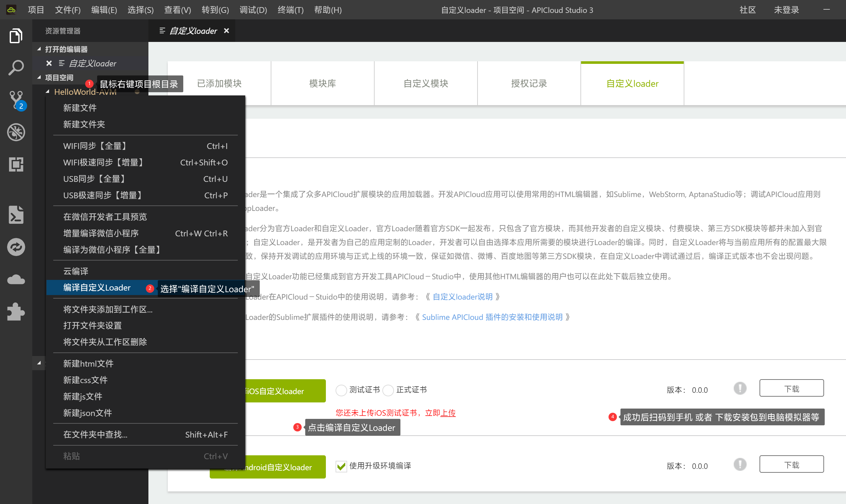Open the Explorer files icon in activity bar
846x504 pixels.
tap(15, 35)
